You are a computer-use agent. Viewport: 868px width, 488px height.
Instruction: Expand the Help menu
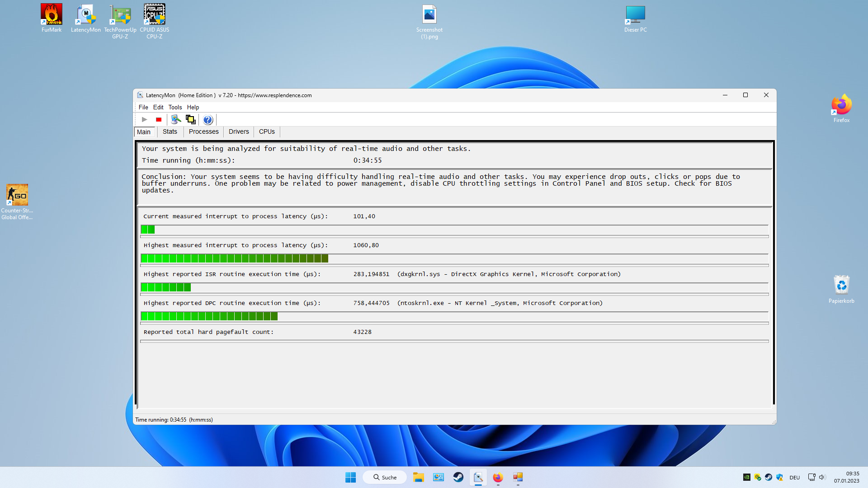pyautogui.click(x=193, y=107)
